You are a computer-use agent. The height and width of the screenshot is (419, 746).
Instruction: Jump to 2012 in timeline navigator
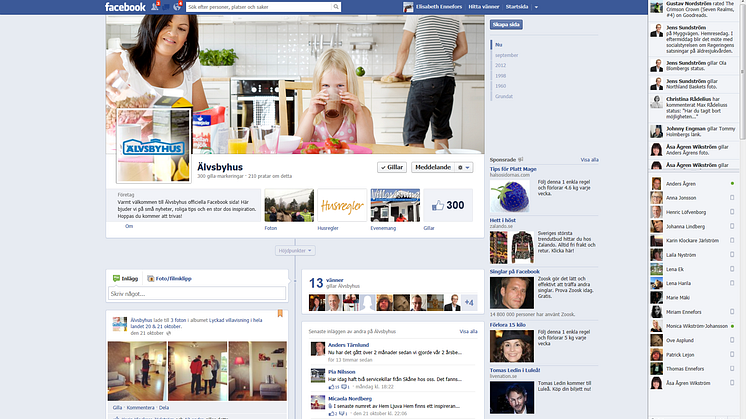click(x=500, y=66)
